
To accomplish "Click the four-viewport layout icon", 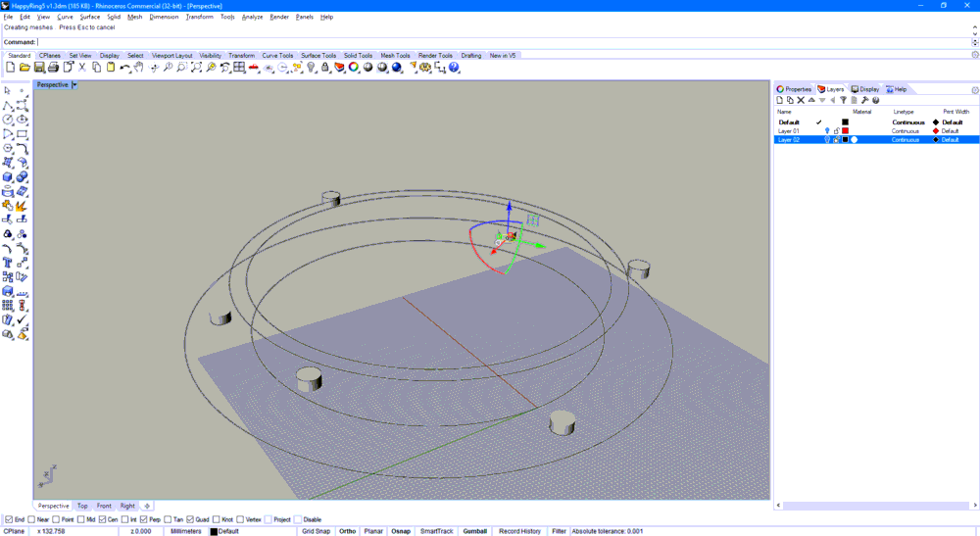I will coord(239,68).
